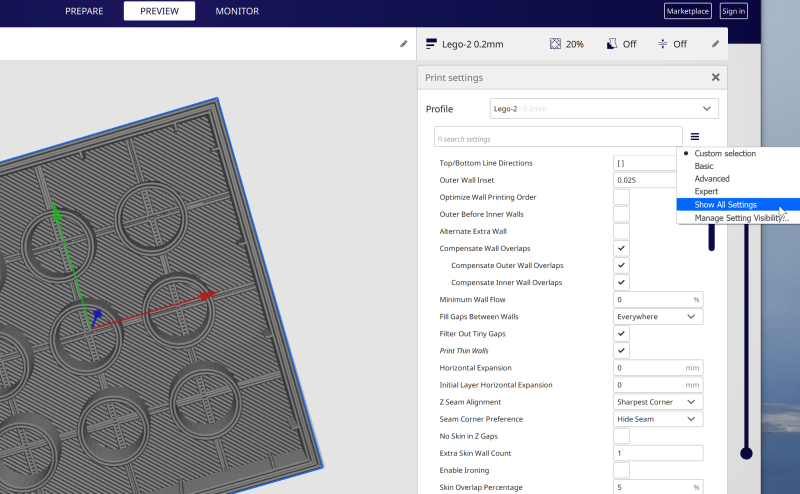Click the blue Z axis arrow in viewport

[x=97, y=315]
